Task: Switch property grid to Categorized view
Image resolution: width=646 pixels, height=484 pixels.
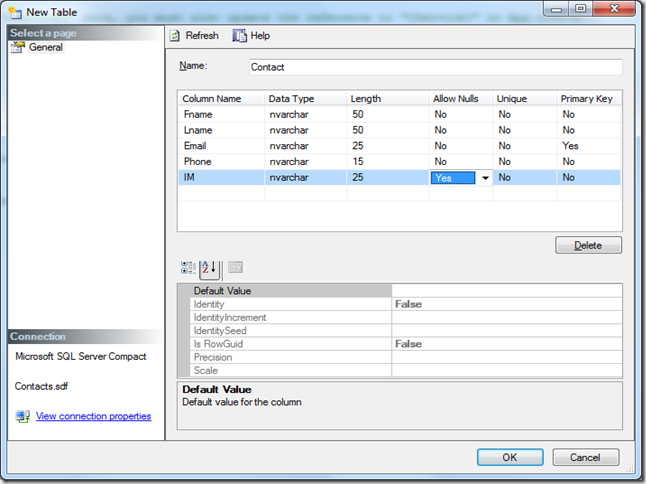Action: (x=188, y=268)
